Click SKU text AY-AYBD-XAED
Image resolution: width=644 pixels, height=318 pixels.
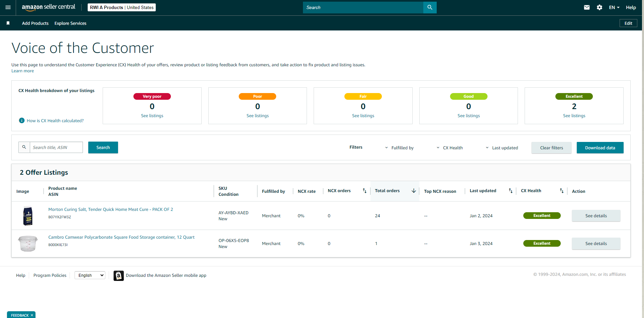233,213
